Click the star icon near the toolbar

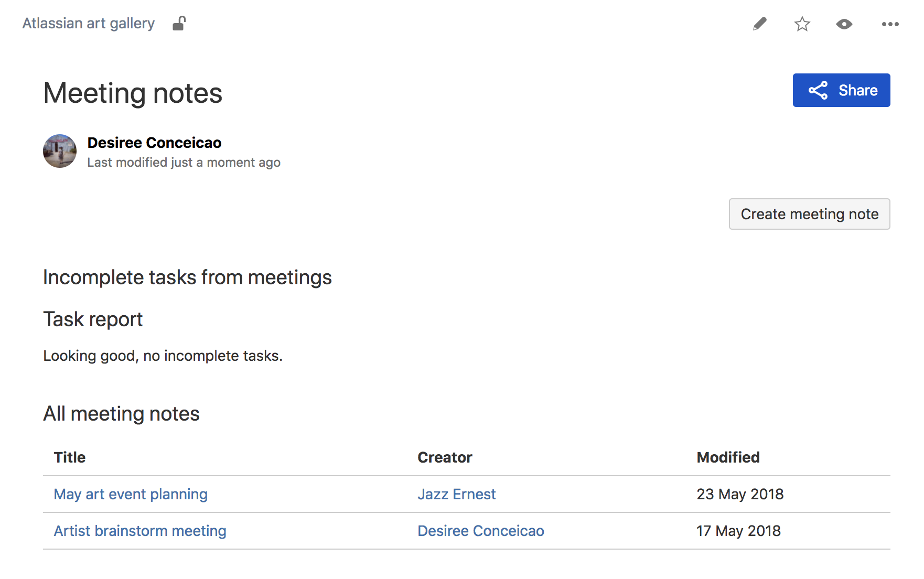[x=802, y=24]
